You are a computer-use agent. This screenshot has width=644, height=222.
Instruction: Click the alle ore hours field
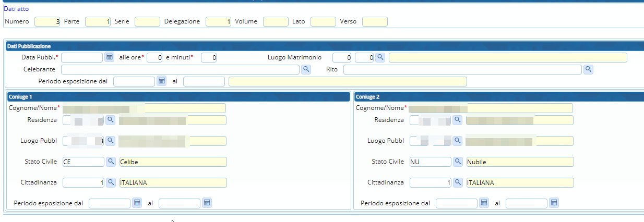[154, 57]
